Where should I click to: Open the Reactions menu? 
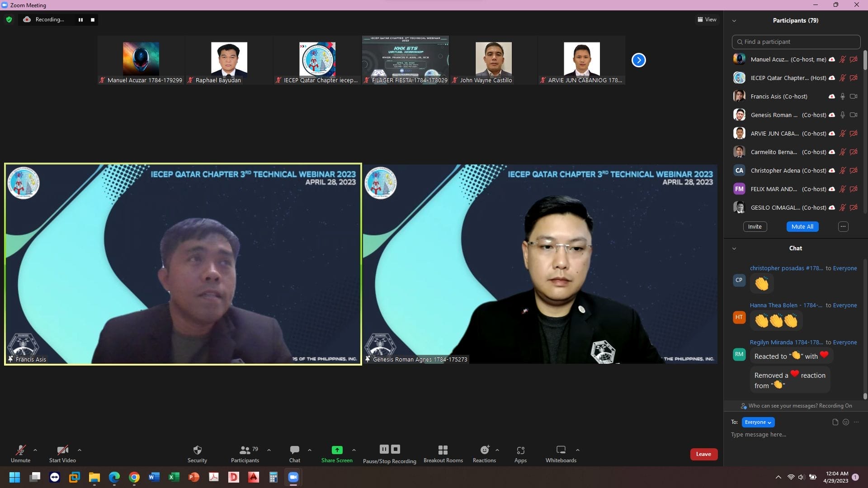point(484,454)
